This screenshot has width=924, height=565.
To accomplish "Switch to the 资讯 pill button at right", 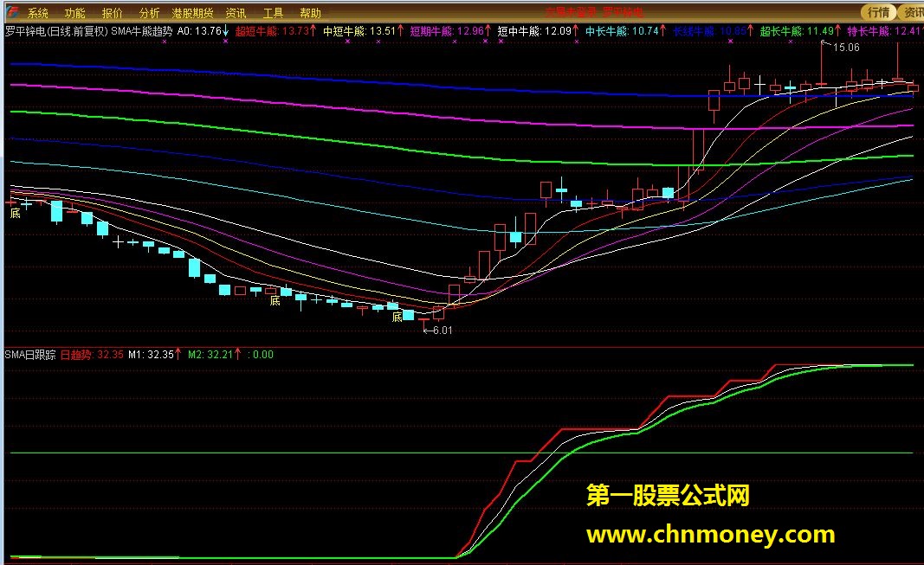I will 911,12.
